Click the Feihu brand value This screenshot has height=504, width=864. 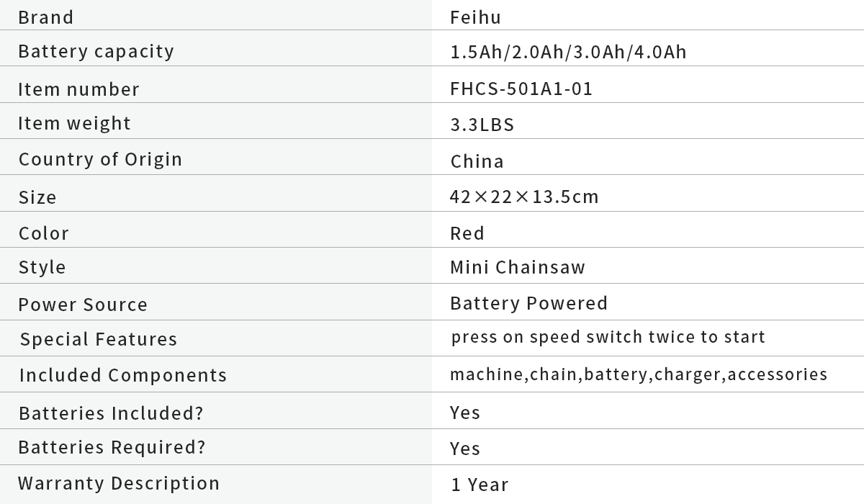(475, 17)
